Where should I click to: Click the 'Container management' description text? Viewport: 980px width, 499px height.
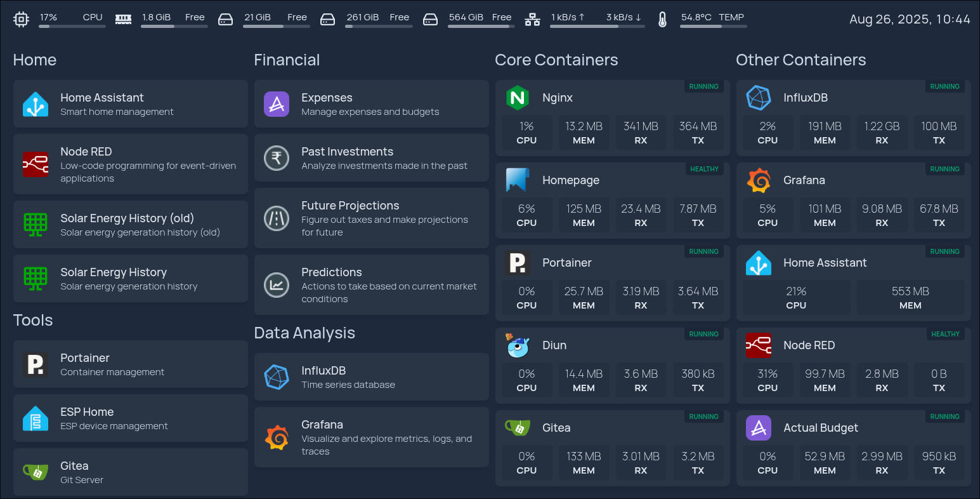pos(112,372)
